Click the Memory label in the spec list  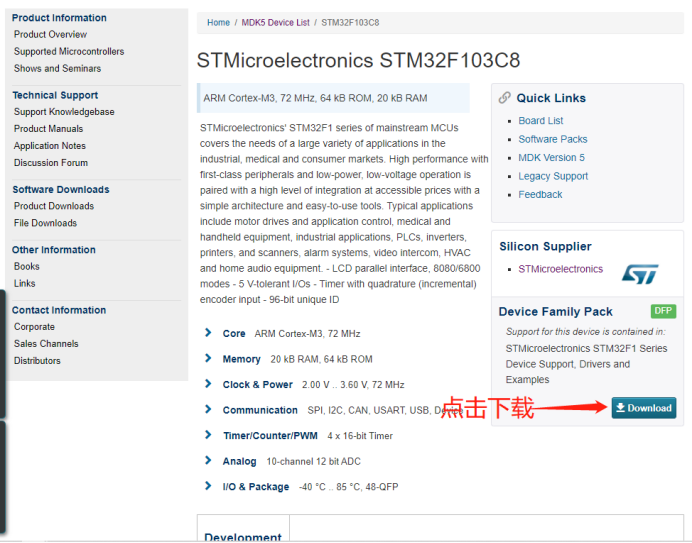click(241, 359)
